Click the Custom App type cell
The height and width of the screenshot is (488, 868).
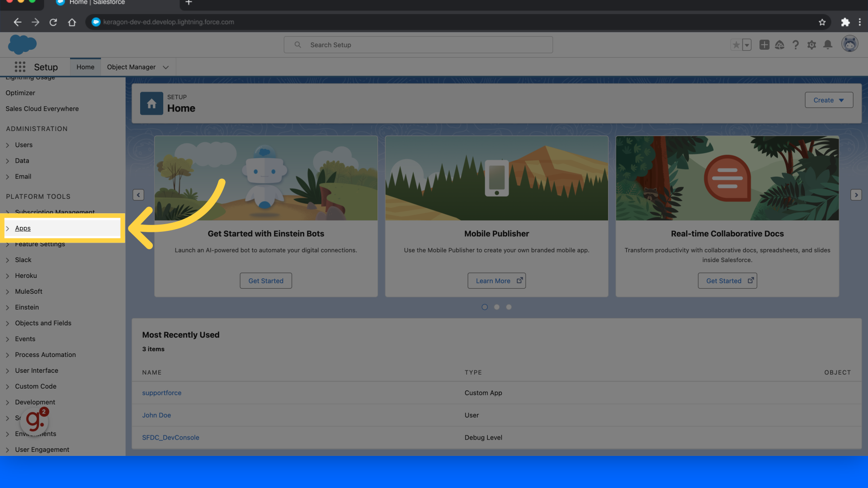tap(483, 393)
